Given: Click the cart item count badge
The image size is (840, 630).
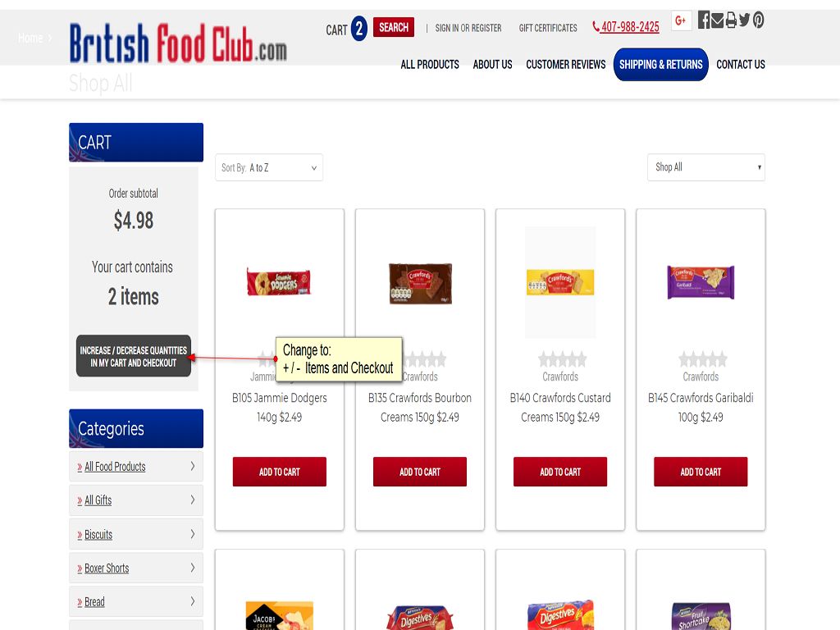Looking at the screenshot, I should 359,29.
